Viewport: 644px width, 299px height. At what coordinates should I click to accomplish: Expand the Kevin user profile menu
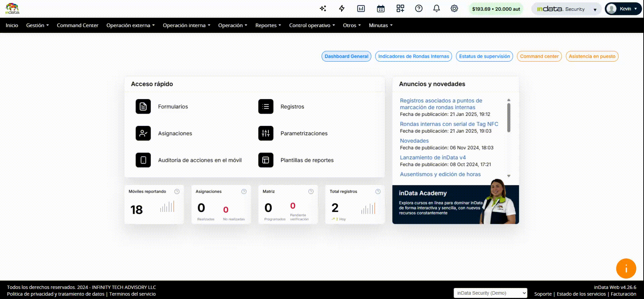click(x=623, y=9)
